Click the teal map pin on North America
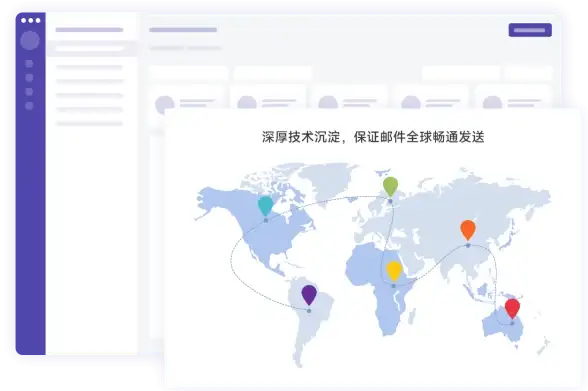The width and height of the screenshot is (588, 391). [x=266, y=205]
